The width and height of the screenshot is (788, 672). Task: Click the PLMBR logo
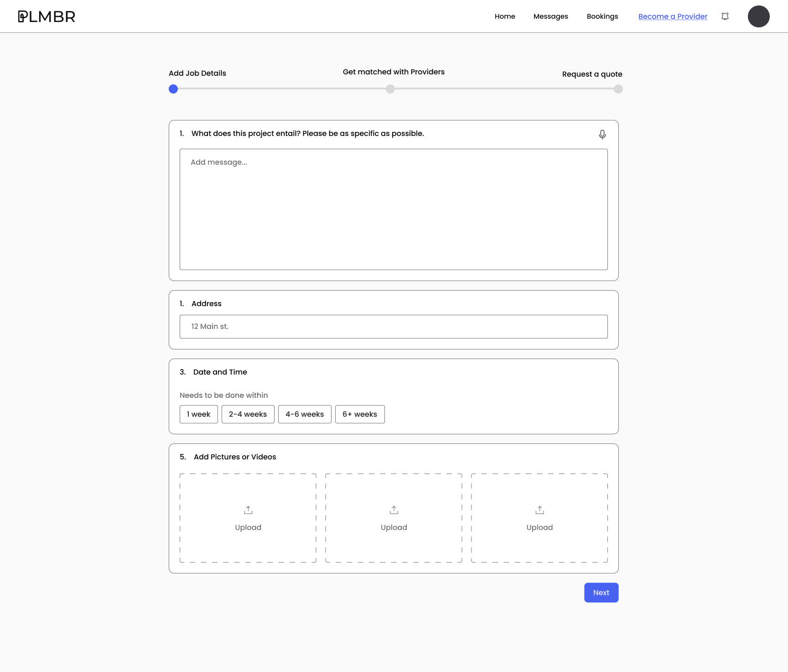[x=47, y=16]
